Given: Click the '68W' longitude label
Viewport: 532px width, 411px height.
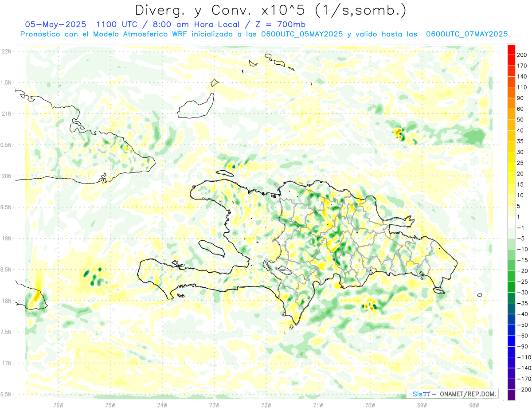Looking at the screenshot, I should (x=474, y=405).
